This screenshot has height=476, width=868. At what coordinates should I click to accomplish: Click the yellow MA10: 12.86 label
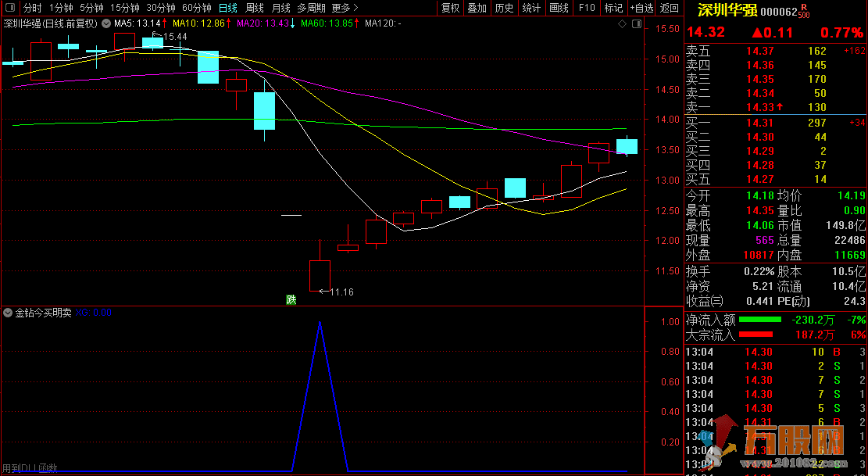tap(202, 23)
